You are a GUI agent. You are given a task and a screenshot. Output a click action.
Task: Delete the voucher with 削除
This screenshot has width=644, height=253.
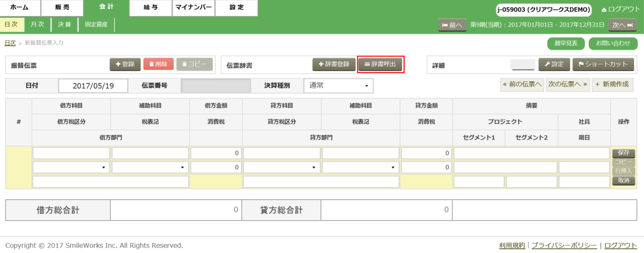[158, 64]
